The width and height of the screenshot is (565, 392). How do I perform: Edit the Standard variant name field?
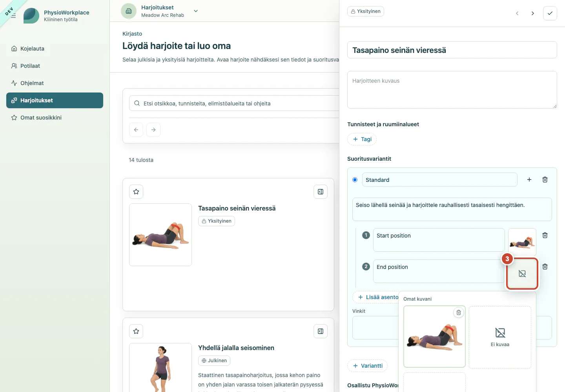pos(440,180)
